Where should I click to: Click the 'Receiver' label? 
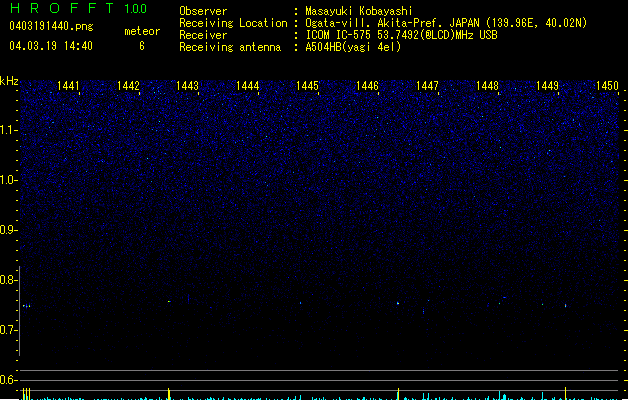203,35
